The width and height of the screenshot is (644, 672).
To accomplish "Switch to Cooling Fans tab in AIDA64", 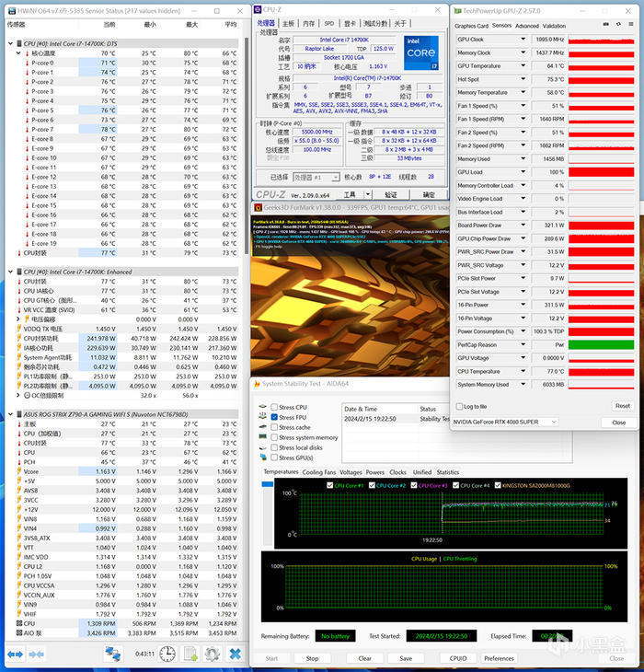I will (318, 472).
